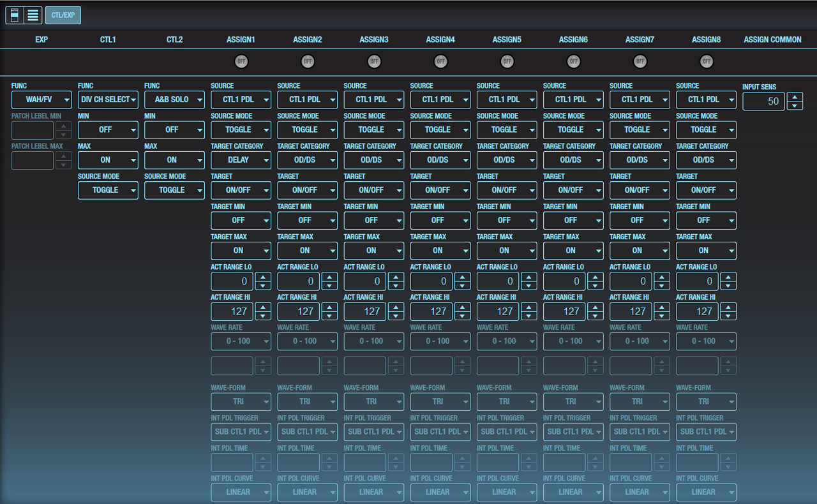The width and height of the screenshot is (817, 504).
Task: Turn on the ASSIGN8 switch
Action: point(706,61)
